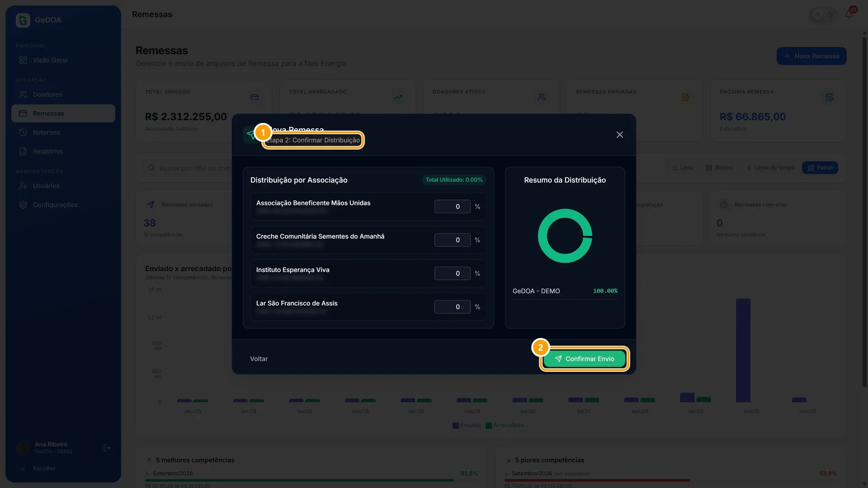The width and height of the screenshot is (868, 488).
Task: Edit percentage for Associação Beneficente Mãos Unidas
Action: [x=452, y=206]
